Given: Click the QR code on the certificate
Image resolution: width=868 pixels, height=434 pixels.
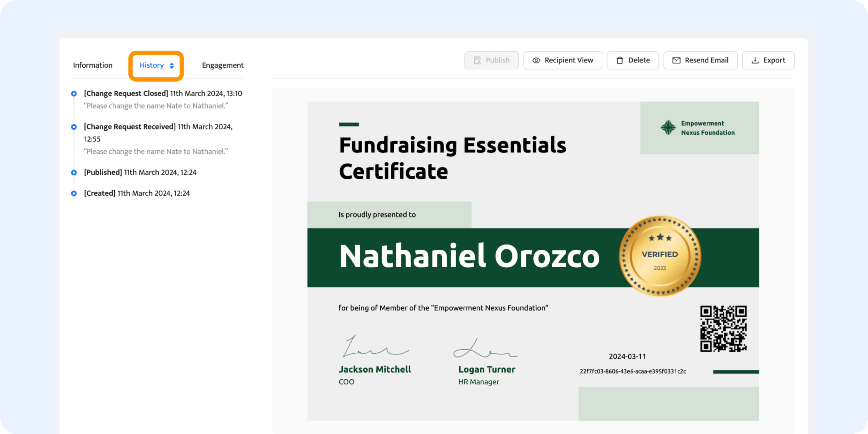Looking at the screenshot, I should tap(723, 329).
